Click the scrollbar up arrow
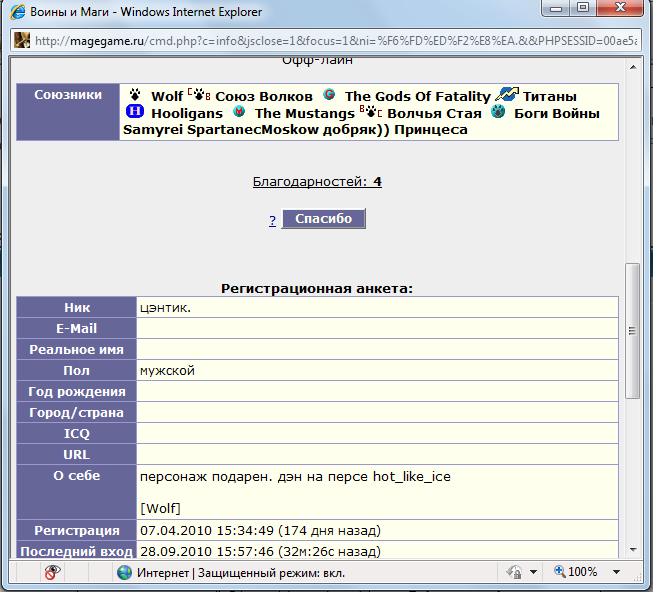The height and width of the screenshot is (592, 653). click(x=633, y=67)
